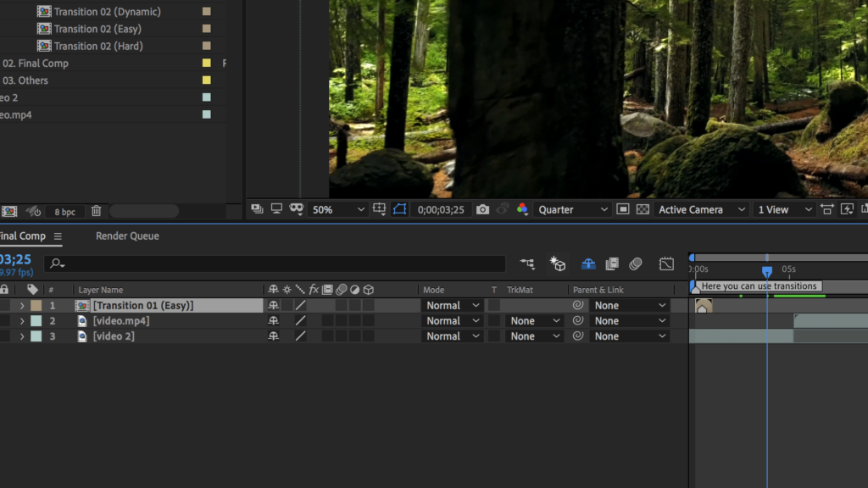
Task: Enable Motion Blur for the composition
Action: click(x=636, y=264)
